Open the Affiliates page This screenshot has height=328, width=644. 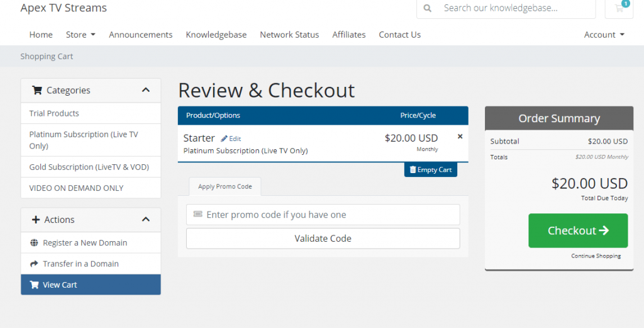[x=348, y=35]
